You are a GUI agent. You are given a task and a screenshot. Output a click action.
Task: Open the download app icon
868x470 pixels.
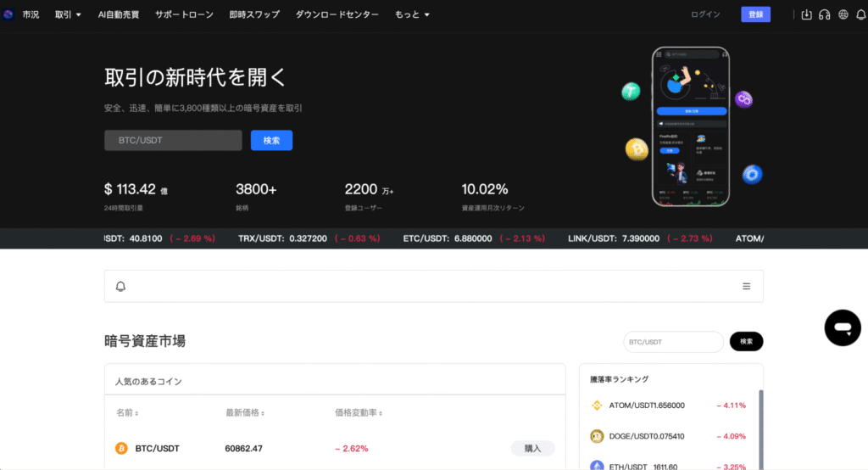[x=807, y=15]
